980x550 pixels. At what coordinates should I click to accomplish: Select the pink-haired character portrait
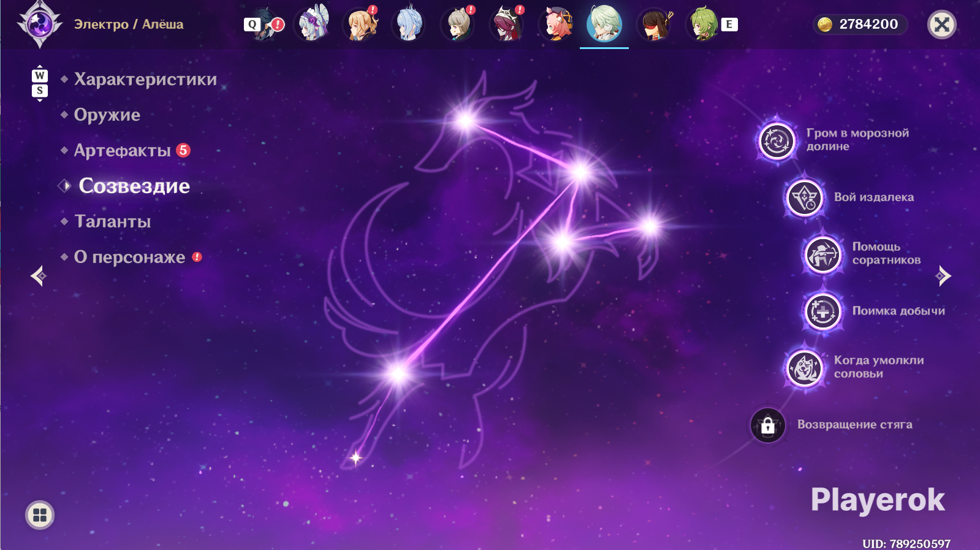point(556,24)
